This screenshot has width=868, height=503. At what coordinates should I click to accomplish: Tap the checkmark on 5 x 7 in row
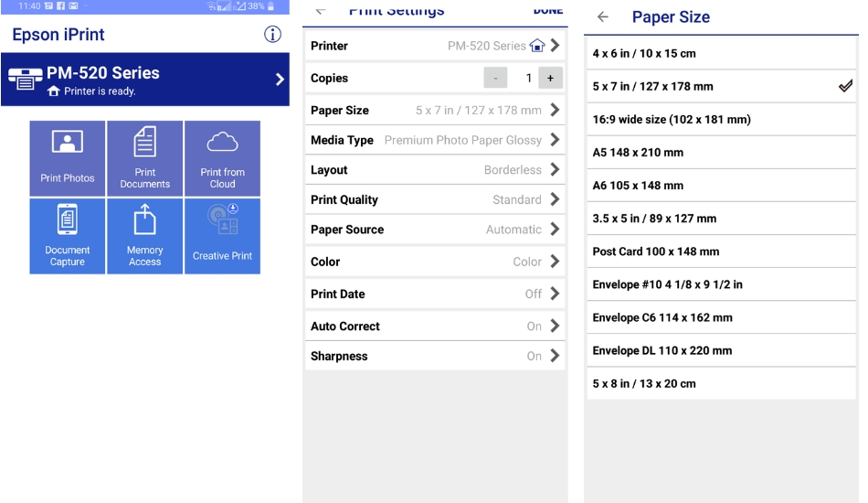tap(845, 86)
